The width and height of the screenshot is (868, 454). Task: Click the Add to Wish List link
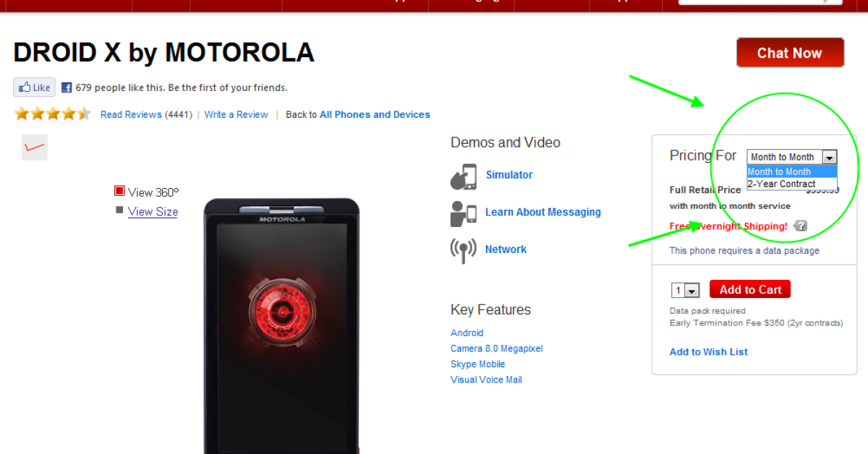click(709, 352)
